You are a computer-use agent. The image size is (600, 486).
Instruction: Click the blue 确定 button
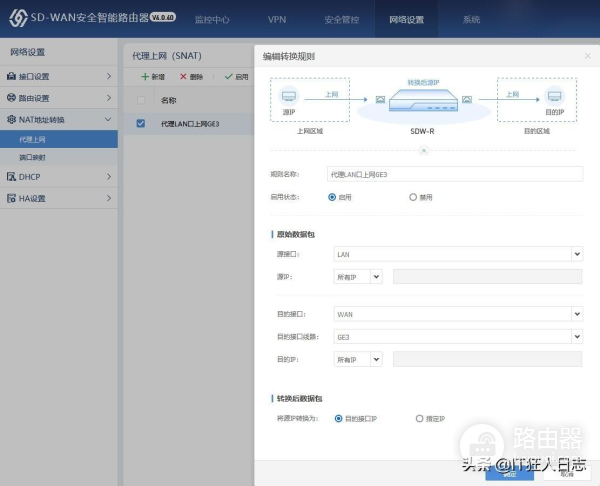pyautogui.click(x=509, y=473)
